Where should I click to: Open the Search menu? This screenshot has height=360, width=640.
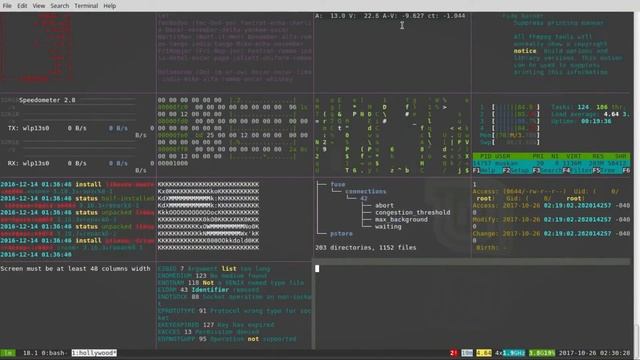60,6
